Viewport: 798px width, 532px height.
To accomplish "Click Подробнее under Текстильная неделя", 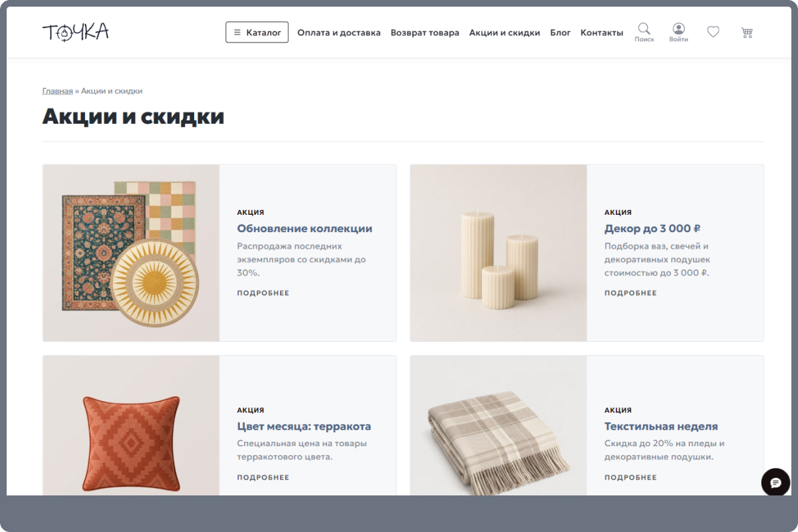I will pos(630,477).
